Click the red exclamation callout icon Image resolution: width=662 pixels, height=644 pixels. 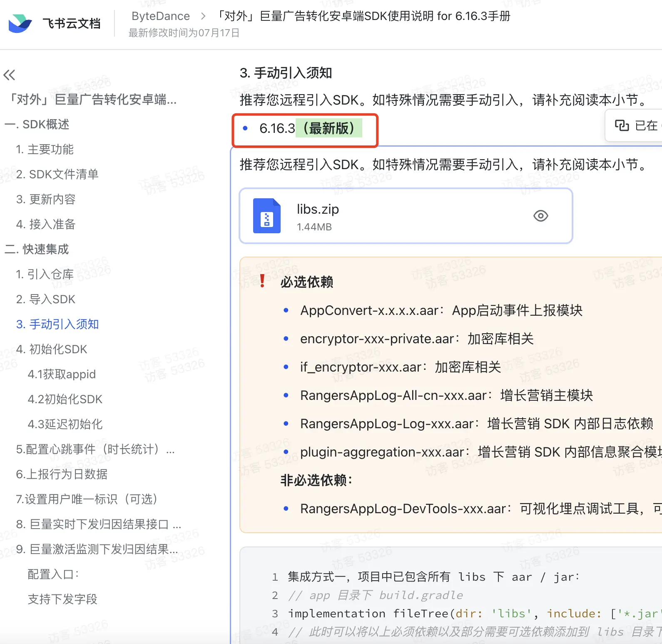(x=262, y=281)
